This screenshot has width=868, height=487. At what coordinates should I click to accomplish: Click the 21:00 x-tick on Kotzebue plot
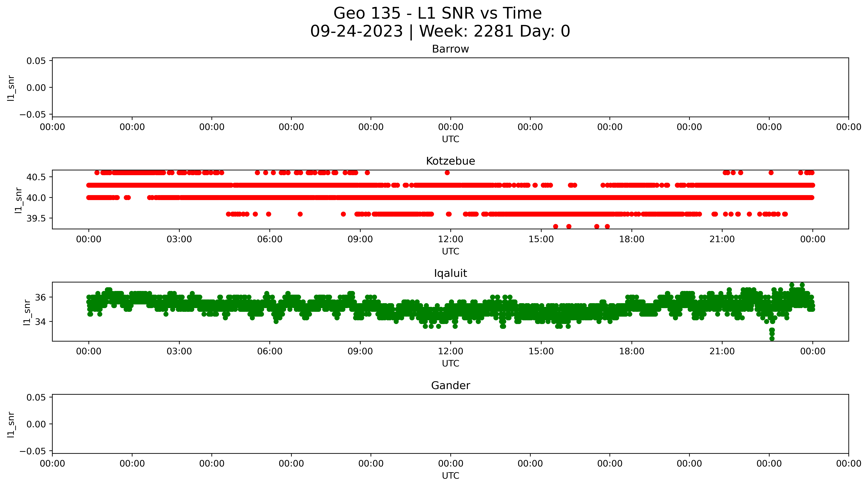722,239
